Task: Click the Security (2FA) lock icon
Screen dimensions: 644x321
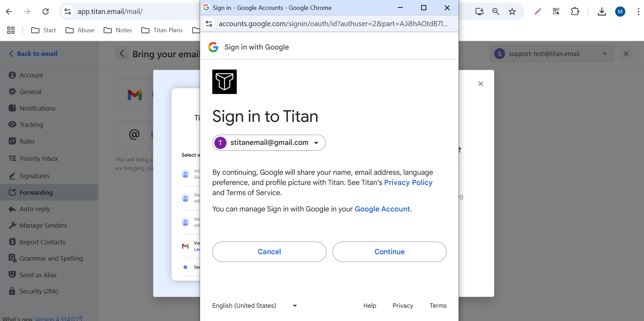Action: (12, 291)
